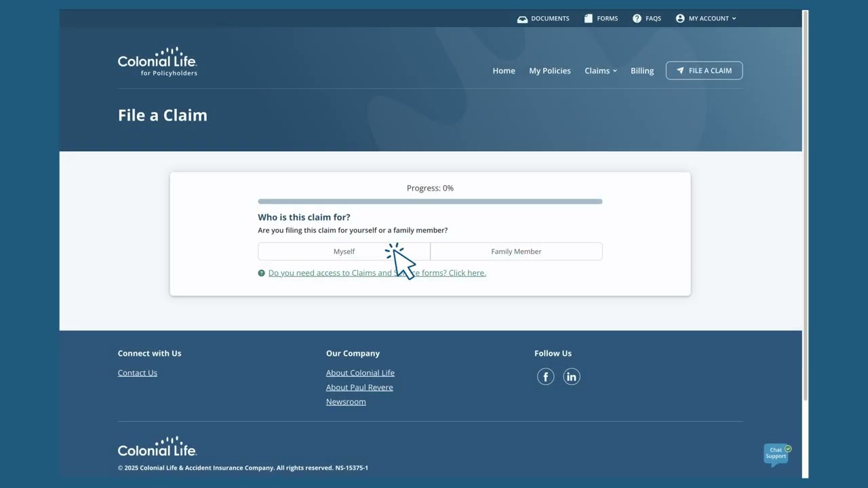868x488 pixels.
Task: Click the Forms page icon
Action: (589, 18)
